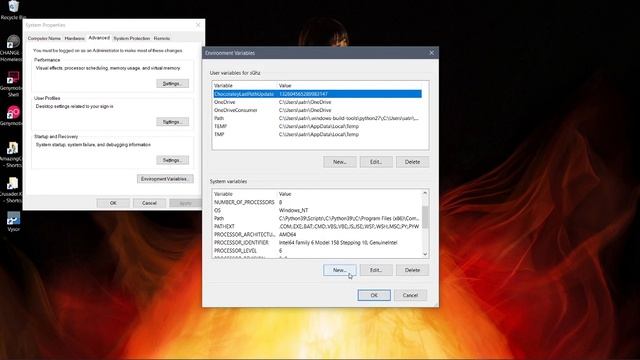Switch to Computer Name tab in System Properties
Viewport: 640px width, 360px height.
coord(44,38)
